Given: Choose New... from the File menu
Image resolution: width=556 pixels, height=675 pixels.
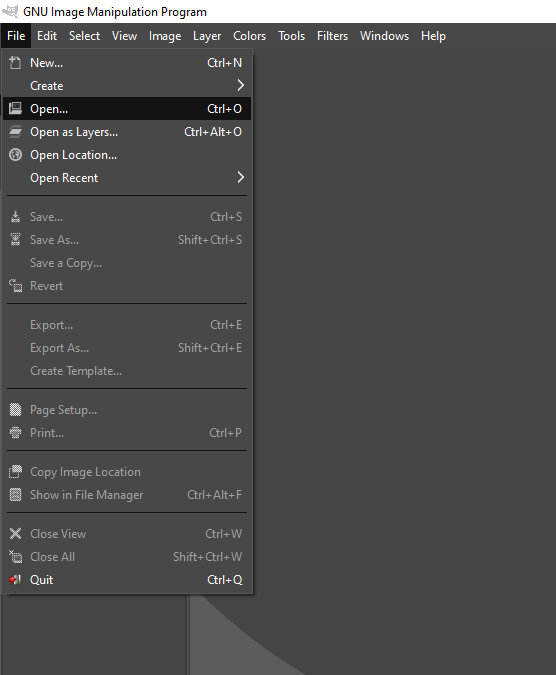Looking at the screenshot, I should 127,63.
